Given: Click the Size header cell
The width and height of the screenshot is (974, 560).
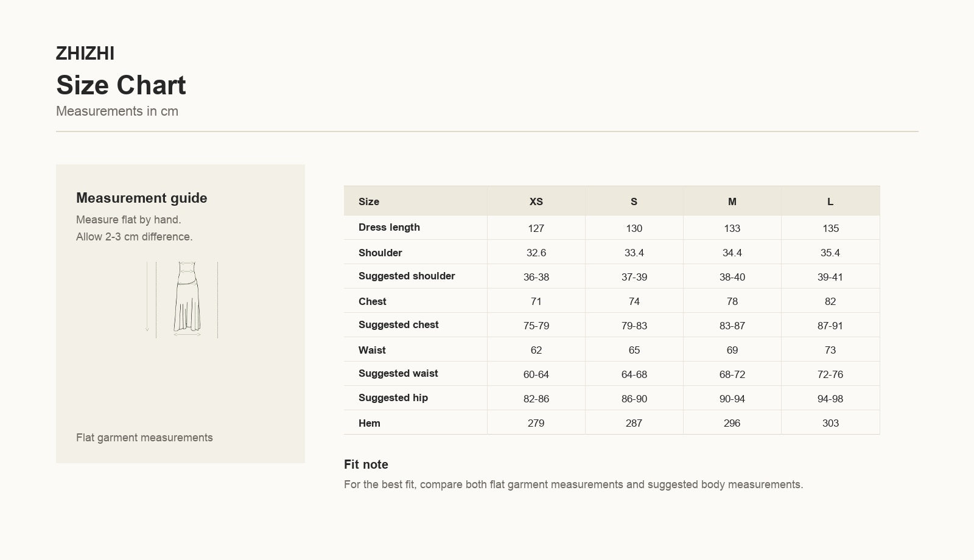Looking at the screenshot, I should click(416, 201).
